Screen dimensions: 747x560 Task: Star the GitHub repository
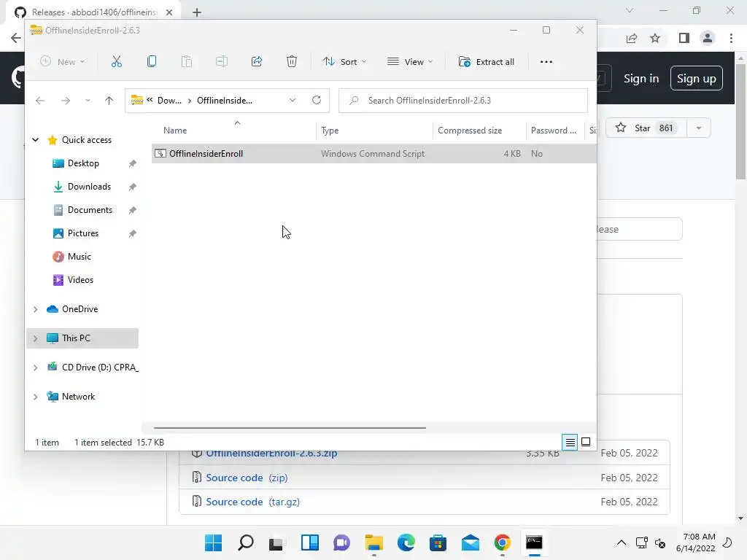pyautogui.click(x=646, y=128)
